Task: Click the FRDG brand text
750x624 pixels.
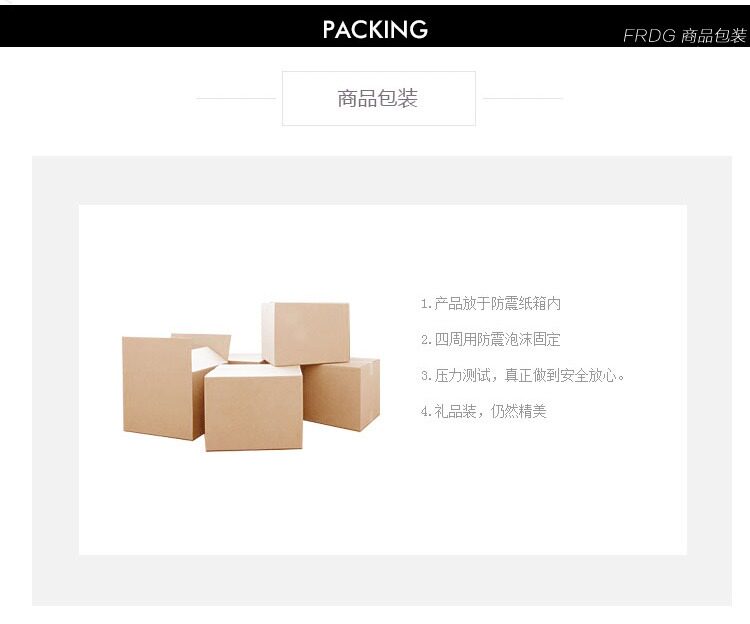Action: pos(649,36)
